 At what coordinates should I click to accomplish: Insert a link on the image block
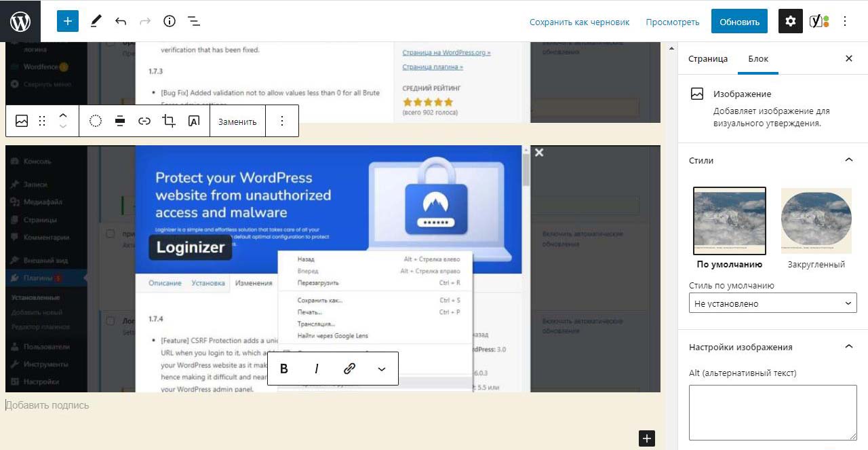pos(144,121)
